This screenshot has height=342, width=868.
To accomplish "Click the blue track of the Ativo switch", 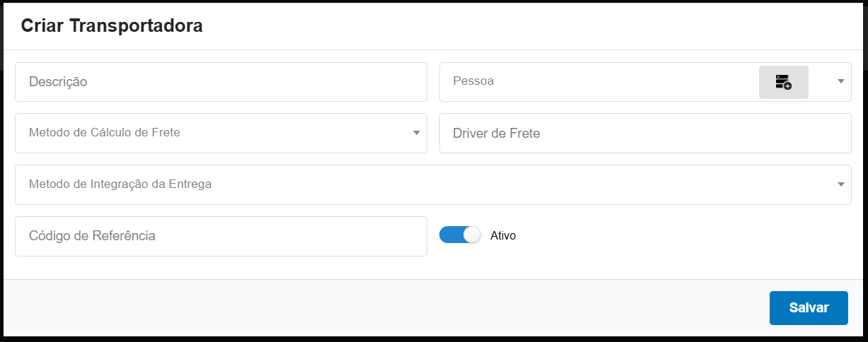I will 450,235.
